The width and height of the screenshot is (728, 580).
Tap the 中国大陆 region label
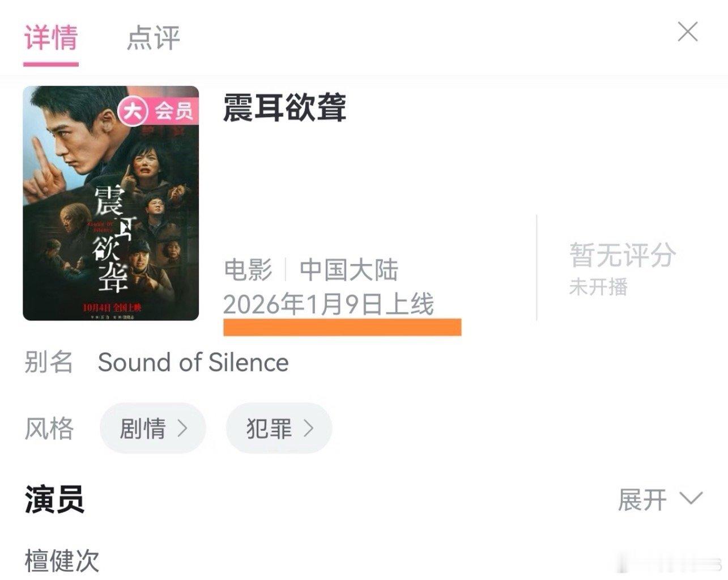pyautogui.click(x=349, y=270)
